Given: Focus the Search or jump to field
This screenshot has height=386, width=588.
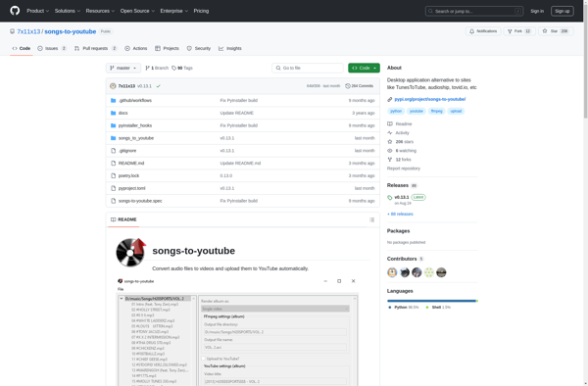Looking at the screenshot, I should pos(474,11).
